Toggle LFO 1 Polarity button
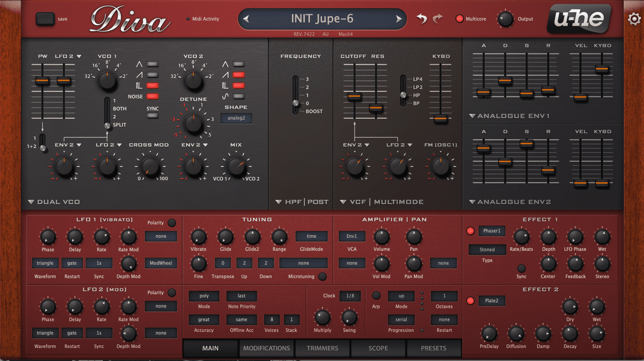This screenshot has width=644, height=361. tap(172, 223)
